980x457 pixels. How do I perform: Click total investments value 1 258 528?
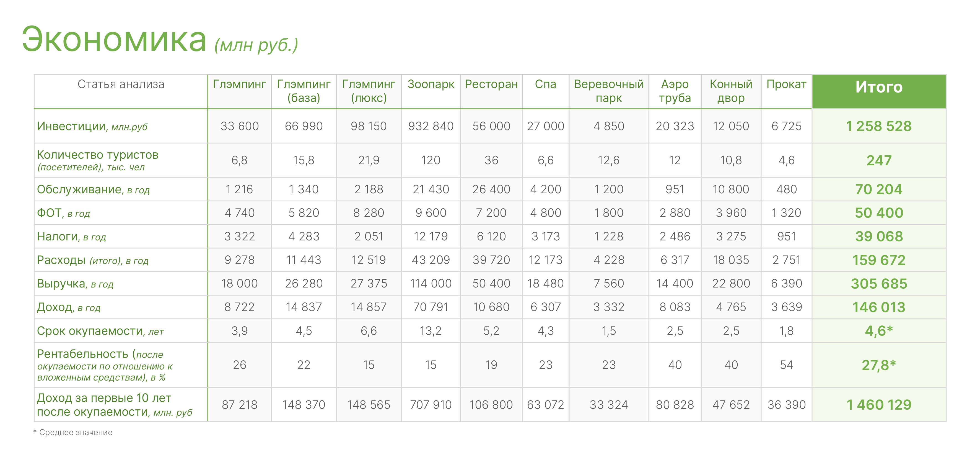point(879,126)
